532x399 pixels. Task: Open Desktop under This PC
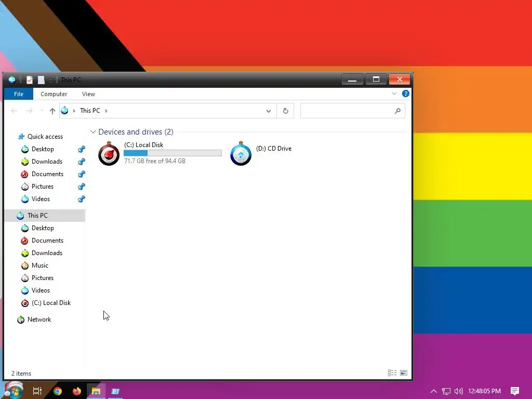43,228
